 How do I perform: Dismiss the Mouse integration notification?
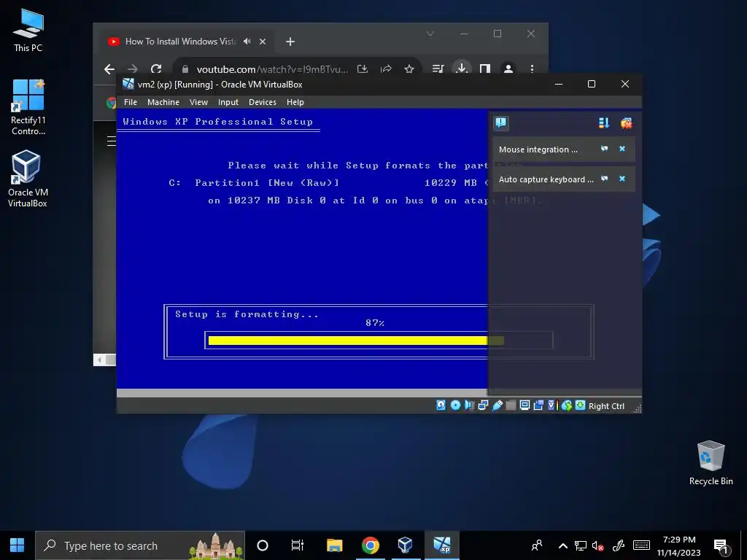coord(622,149)
